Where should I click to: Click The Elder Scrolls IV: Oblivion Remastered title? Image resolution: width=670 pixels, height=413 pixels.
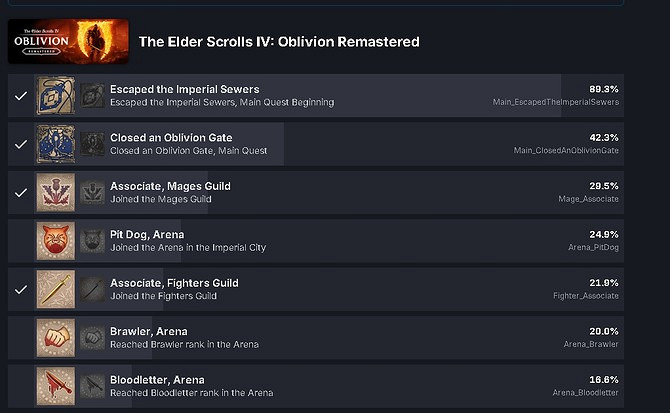279,42
